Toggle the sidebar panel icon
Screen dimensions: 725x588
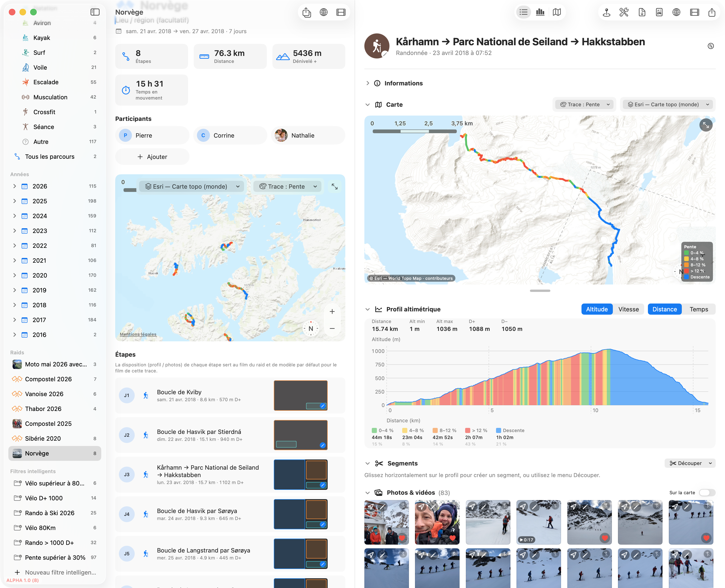95,12
